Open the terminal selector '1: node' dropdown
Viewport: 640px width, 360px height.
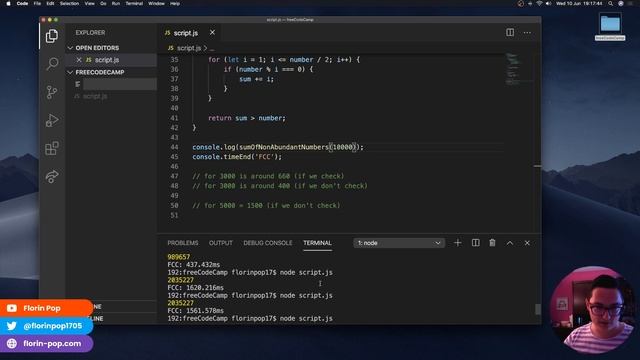(x=399, y=243)
